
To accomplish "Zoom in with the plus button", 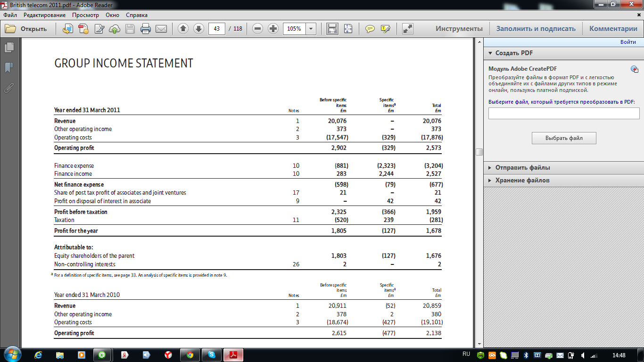I will (273, 29).
